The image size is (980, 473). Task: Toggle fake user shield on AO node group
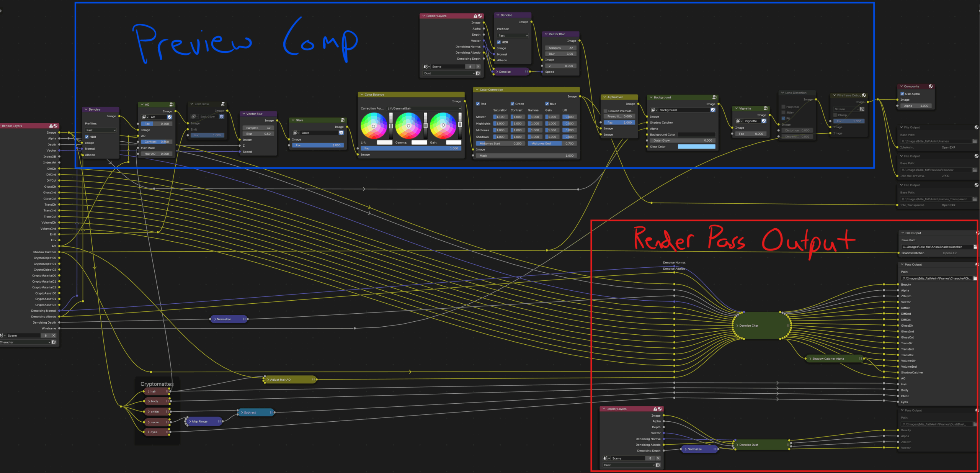[170, 117]
